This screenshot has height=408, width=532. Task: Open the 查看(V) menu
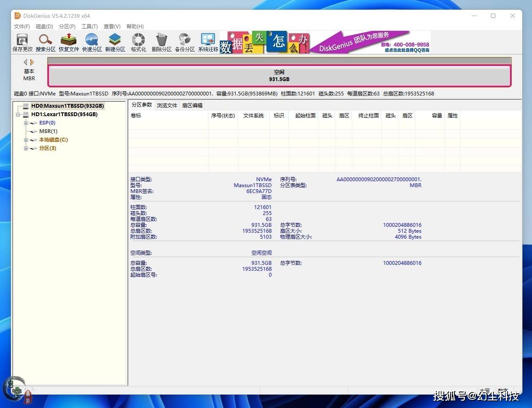point(112,26)
